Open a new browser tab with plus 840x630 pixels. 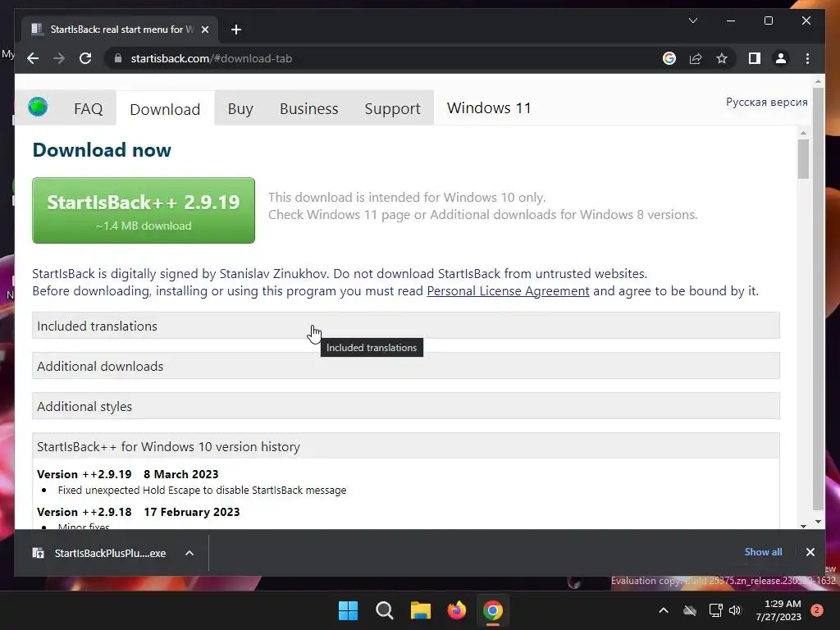click(236, 30)
